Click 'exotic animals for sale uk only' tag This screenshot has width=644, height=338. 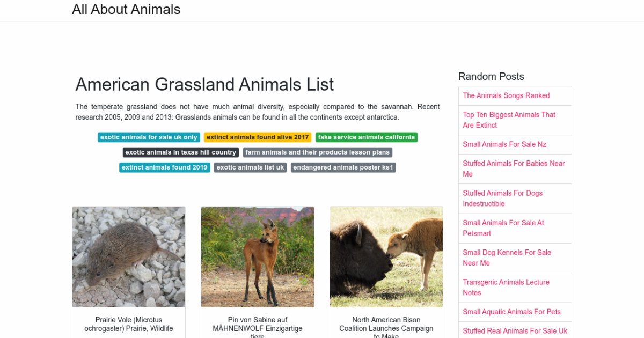tap(149, 137)
